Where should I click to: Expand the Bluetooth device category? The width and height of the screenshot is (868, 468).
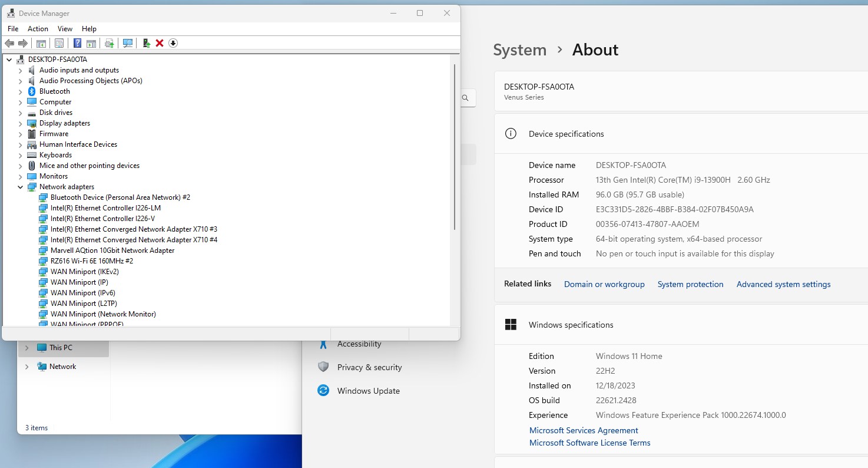tap(20, 91)
